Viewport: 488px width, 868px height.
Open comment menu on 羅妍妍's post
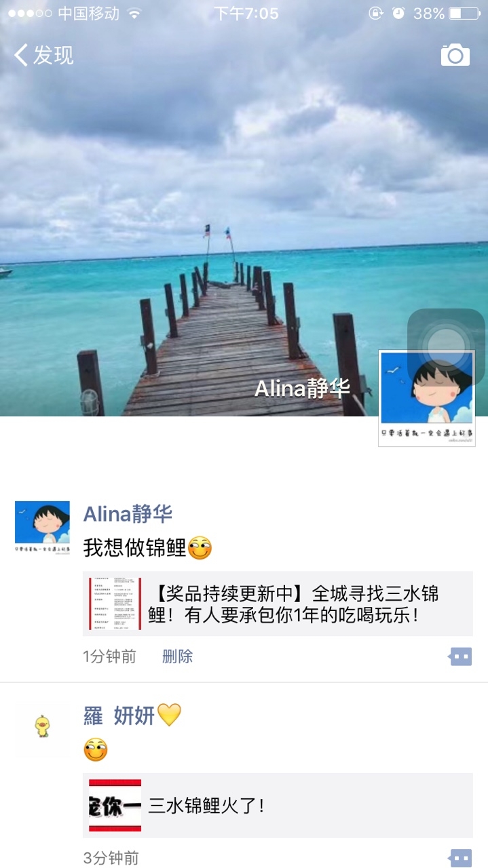click(460, 858)
